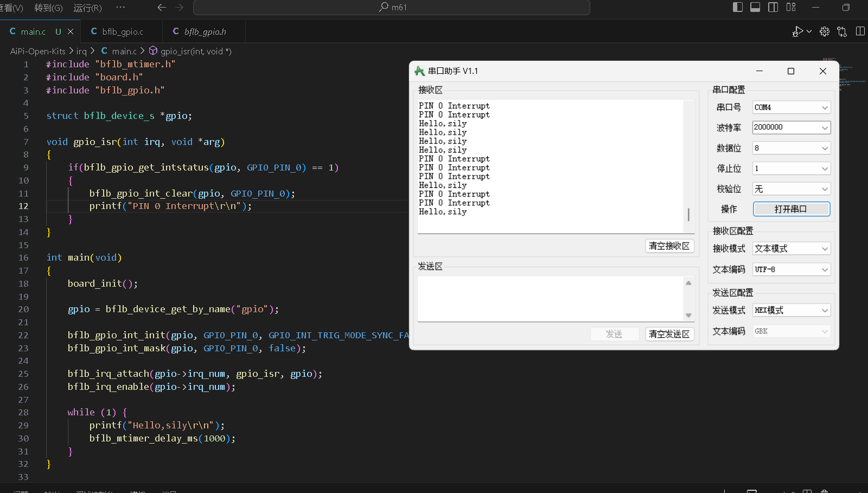Minimize the 串口助手 window

[759, 71]
